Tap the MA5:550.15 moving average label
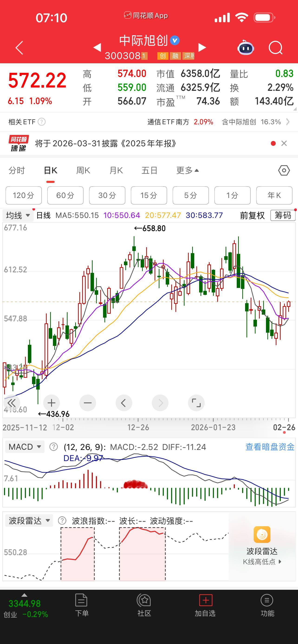The width and height of the screenshot is (298, 644). 77,215
